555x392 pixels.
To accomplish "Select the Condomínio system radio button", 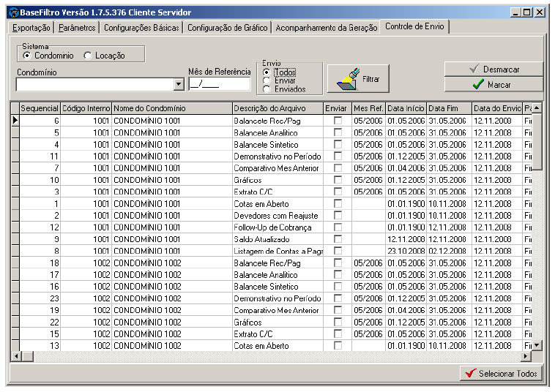I will [x=27, y=56].
